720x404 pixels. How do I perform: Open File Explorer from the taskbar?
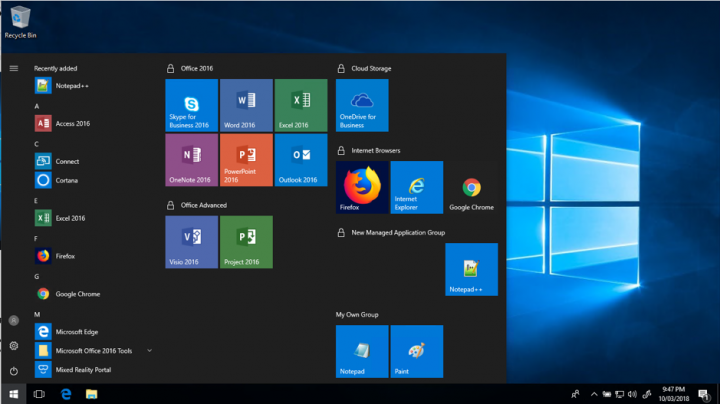coord(91,394)
